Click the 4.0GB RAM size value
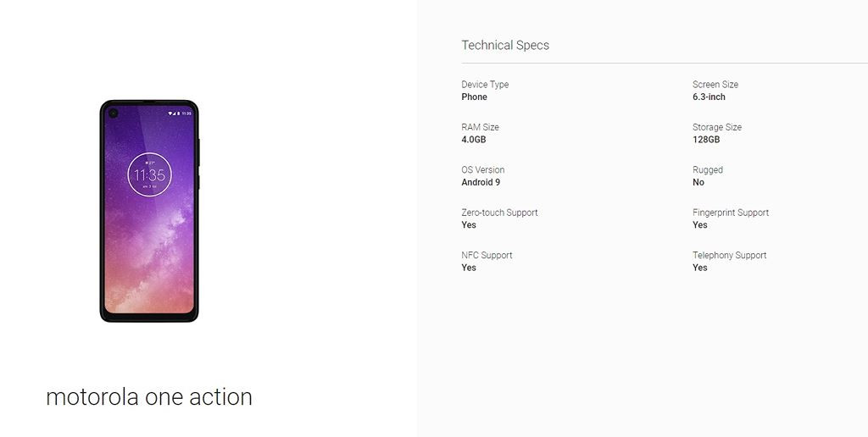868x437 pixels. tap(474, 140)
